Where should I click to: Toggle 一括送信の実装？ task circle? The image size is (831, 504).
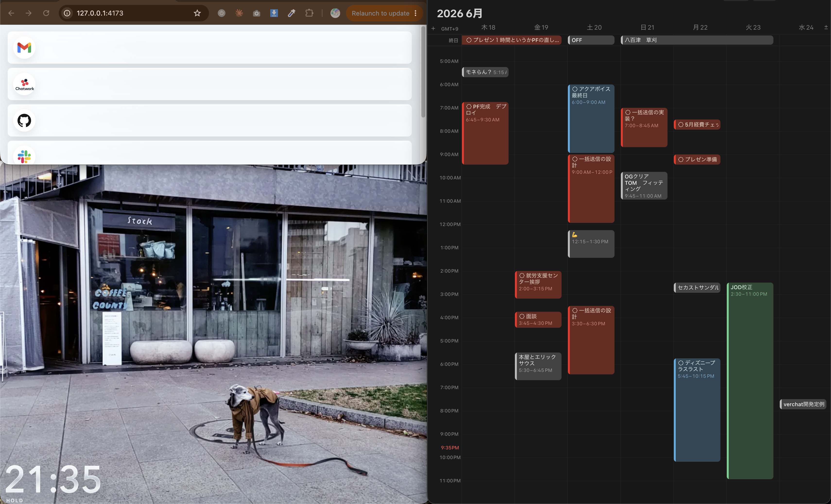click(628, 112)
